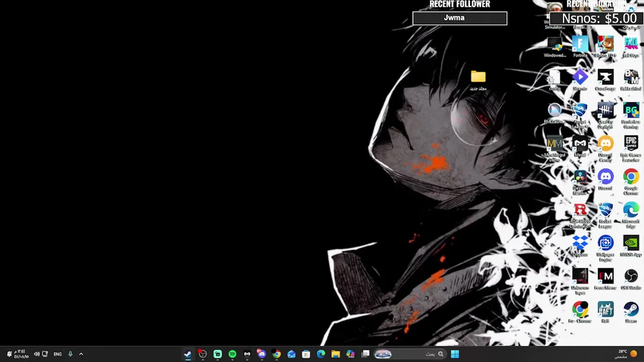This screenshot has height=362, width=644.
Task: Open the RISK Global Domination shortcut
Action: [x=580, y=215]
